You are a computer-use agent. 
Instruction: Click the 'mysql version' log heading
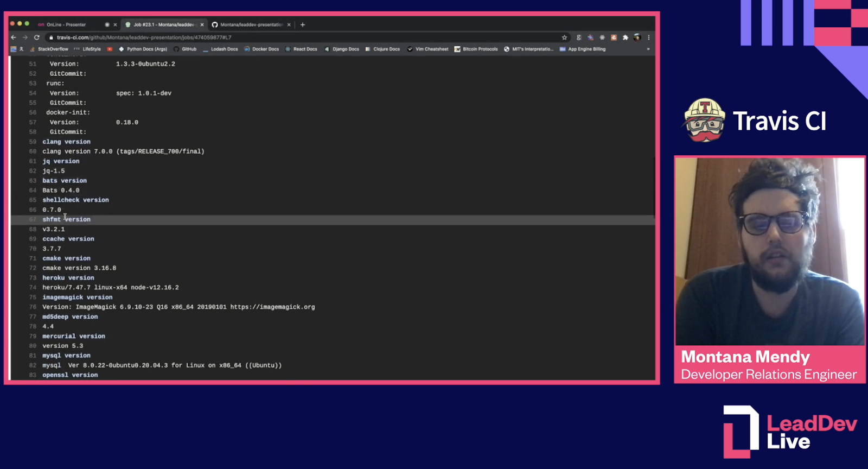pyautogui.click(x=67, y=356)
